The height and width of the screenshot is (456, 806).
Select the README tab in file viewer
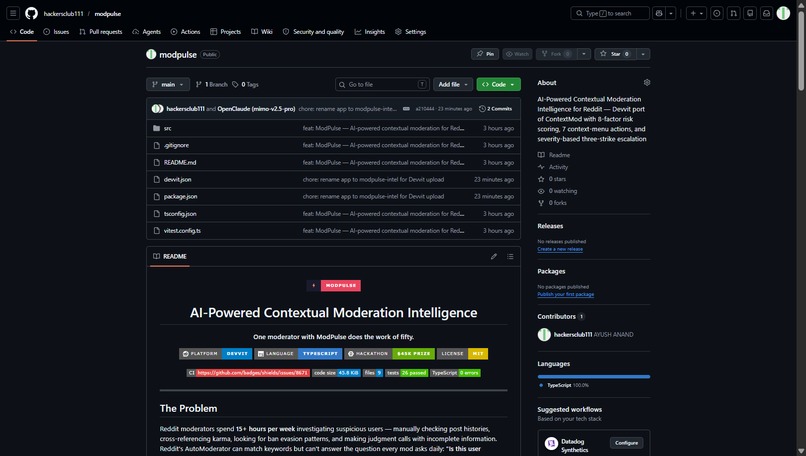[x=170, y=257]
